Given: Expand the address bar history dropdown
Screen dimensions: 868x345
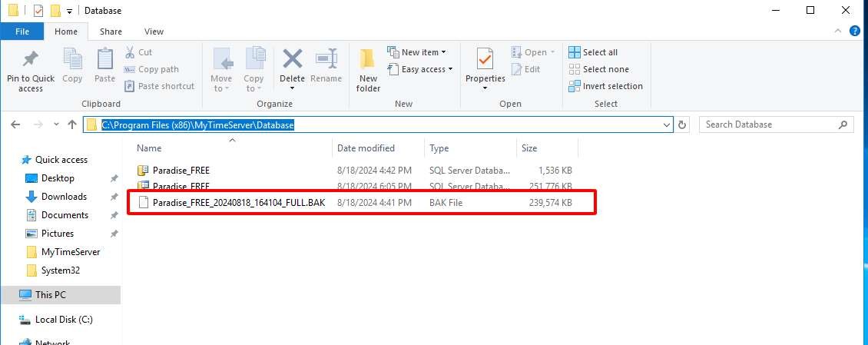Looking at the screenshot, I should point(666,124).
